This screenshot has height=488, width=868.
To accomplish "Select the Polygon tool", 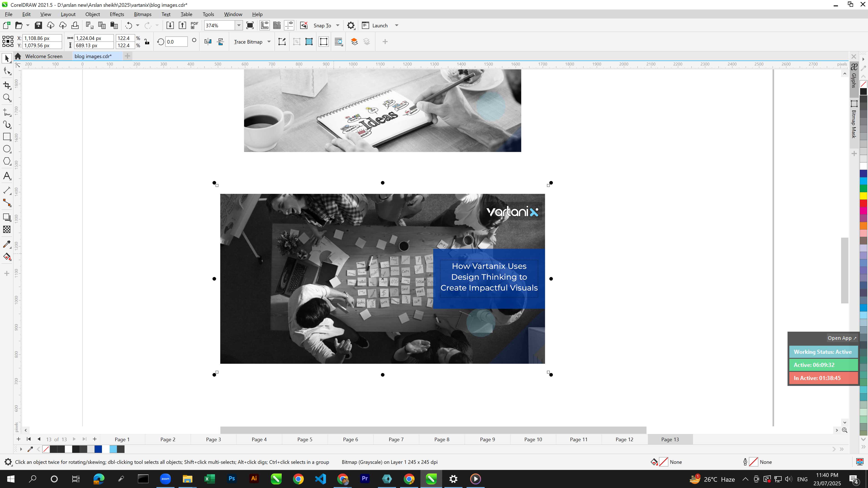I will [7, 161].
